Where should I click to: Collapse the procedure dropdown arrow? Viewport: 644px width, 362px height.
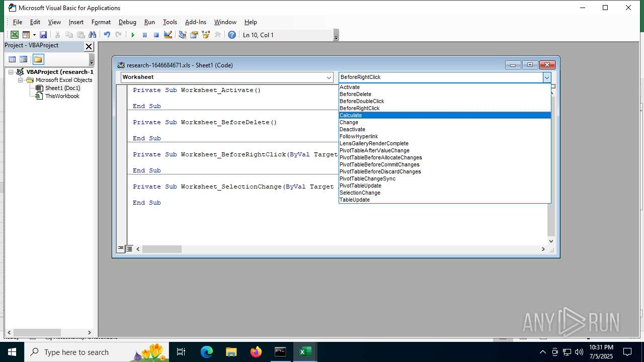click(546, 77)
